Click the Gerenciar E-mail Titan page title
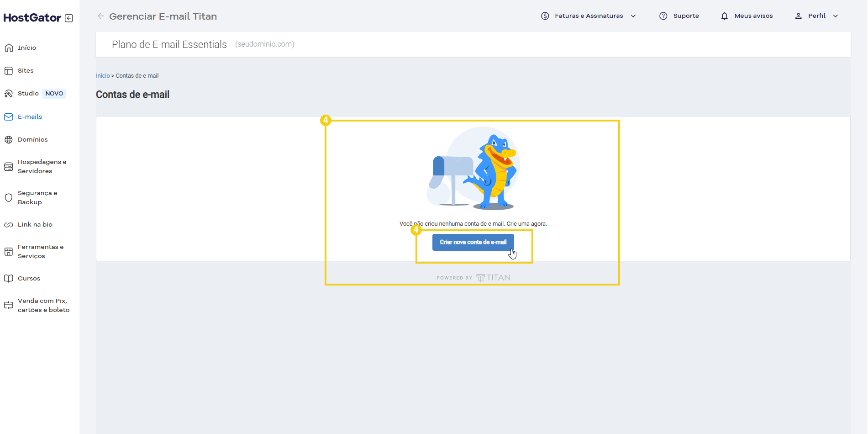Screen dimensions: 868x434 tap(163, 16)
